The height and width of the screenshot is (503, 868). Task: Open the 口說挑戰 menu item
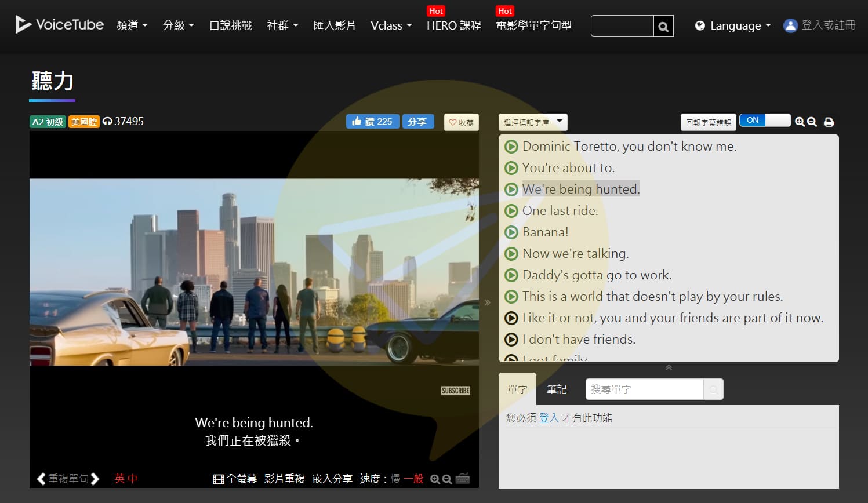231,25
